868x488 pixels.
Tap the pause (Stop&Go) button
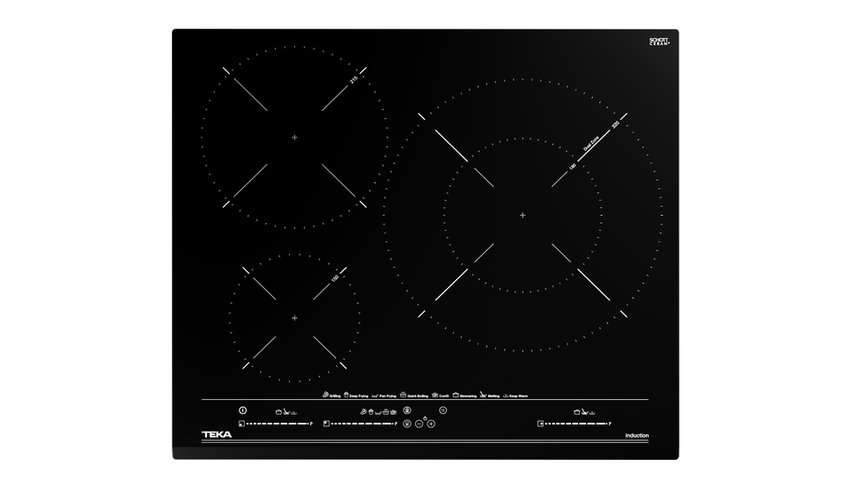pos(443,410)
